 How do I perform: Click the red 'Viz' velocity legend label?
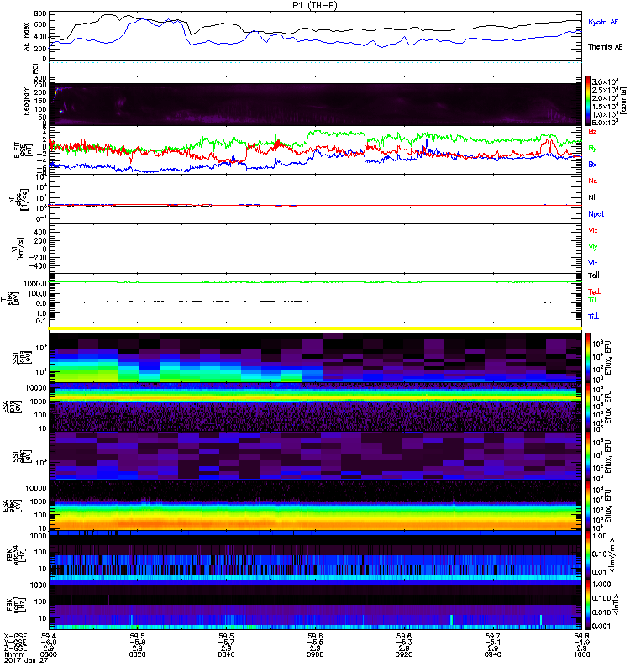[x=592, y=230]
